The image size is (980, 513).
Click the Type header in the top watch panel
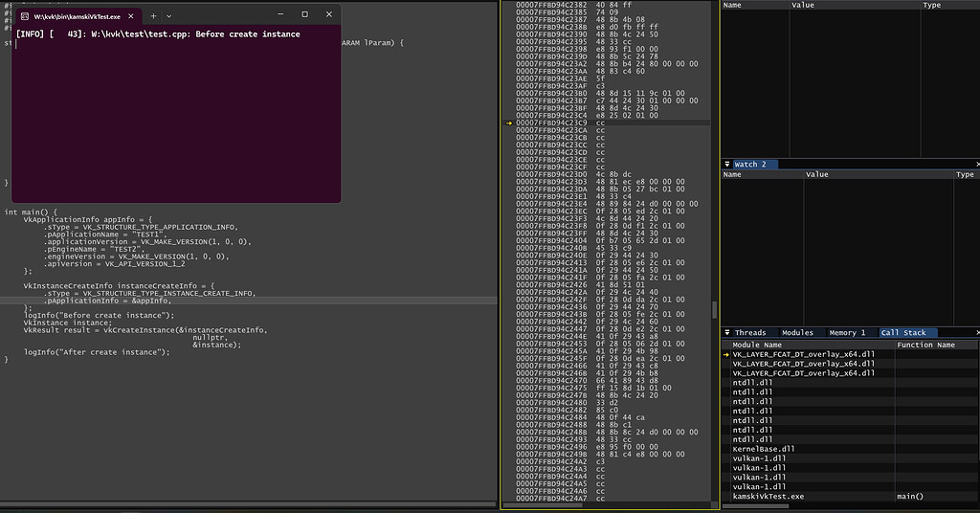pos(931,5)
